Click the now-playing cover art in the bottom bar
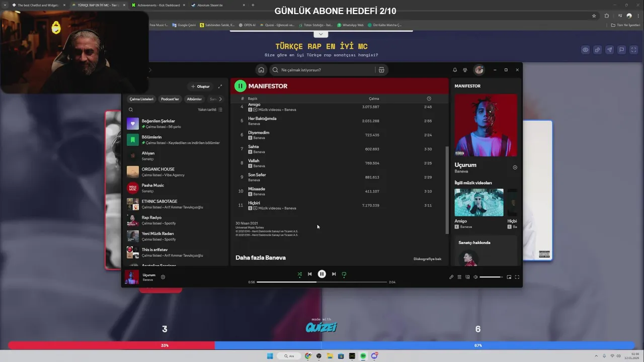This screenshot has height=362, width=644. click(x=132, y=277)
